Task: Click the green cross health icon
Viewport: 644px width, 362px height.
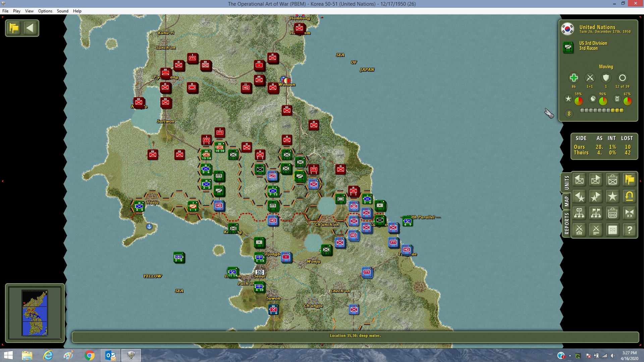Action: (x=574, y=78)
